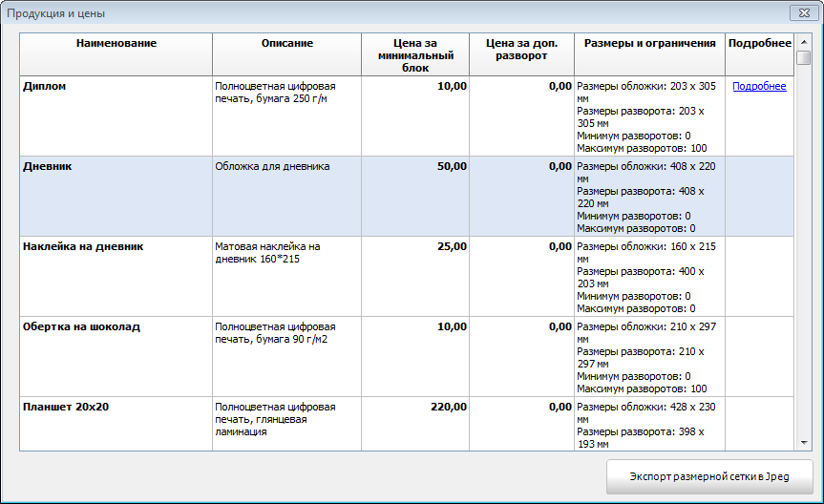Click the Наименование column header
The image size is (824, 504).
click(x=116, y=44)
